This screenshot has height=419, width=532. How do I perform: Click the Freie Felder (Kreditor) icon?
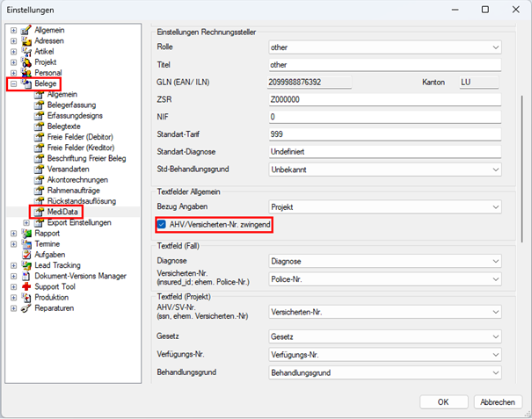click(x=39, y=148)
